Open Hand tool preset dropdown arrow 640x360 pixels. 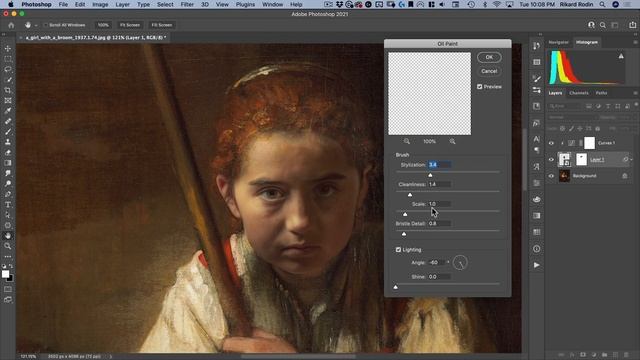(x=36, y=25)
